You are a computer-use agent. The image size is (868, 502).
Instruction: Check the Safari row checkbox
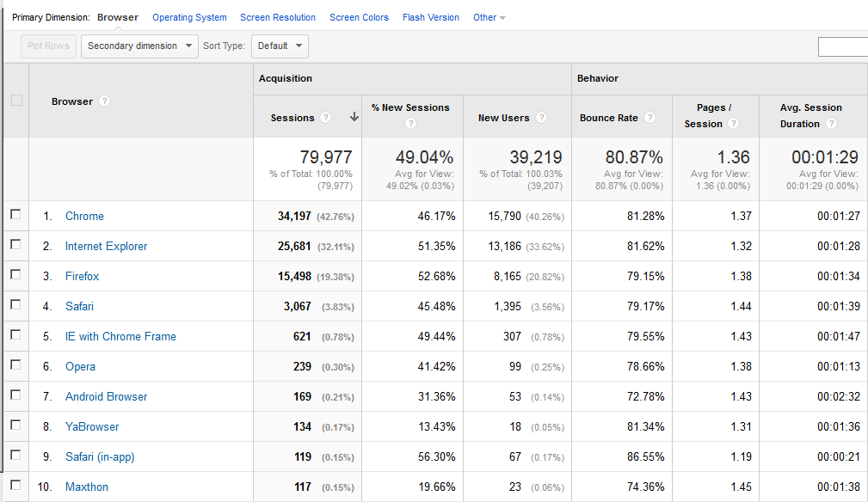pyautogui.click(x=15, y=304)
